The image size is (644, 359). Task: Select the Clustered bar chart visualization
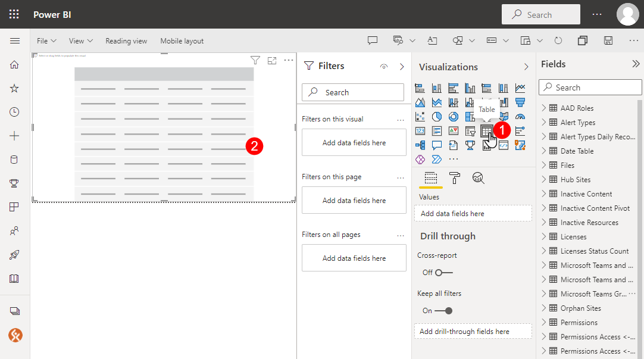453,88
